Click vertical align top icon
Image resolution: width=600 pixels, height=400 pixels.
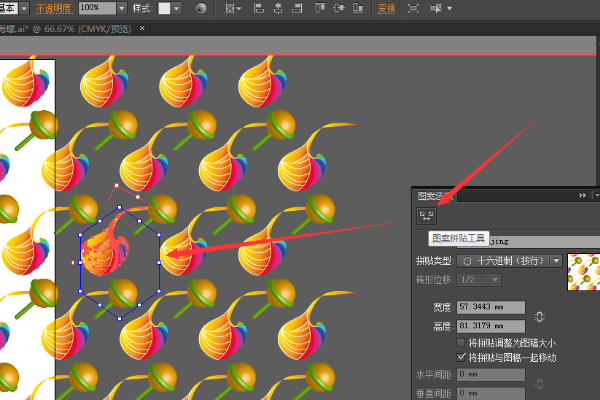[320, 8]
